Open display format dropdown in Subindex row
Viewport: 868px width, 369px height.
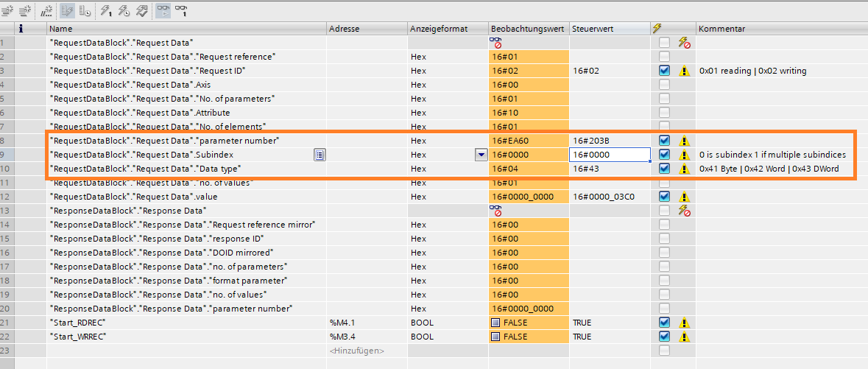(x=481, y=155)
